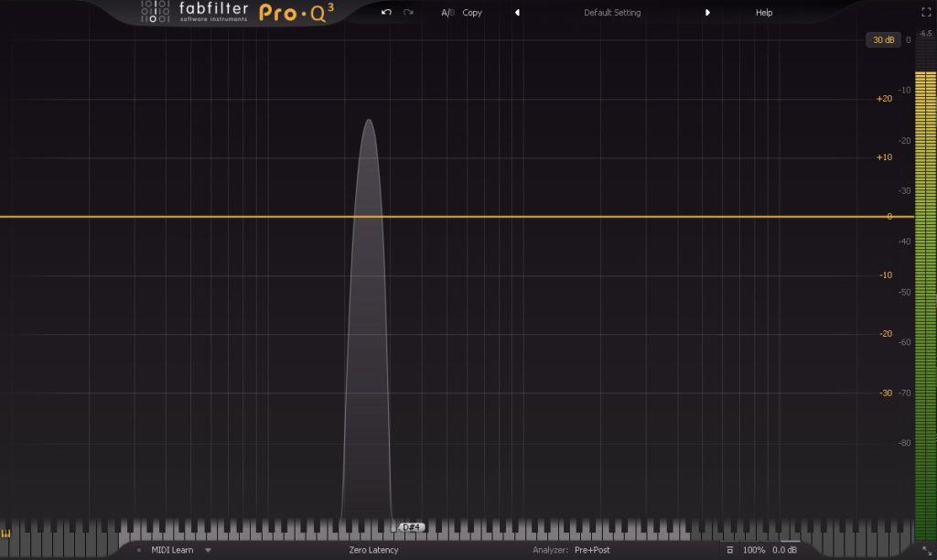
Task: Click the resize handle at bottom right corner
Action: coord(927,551)
